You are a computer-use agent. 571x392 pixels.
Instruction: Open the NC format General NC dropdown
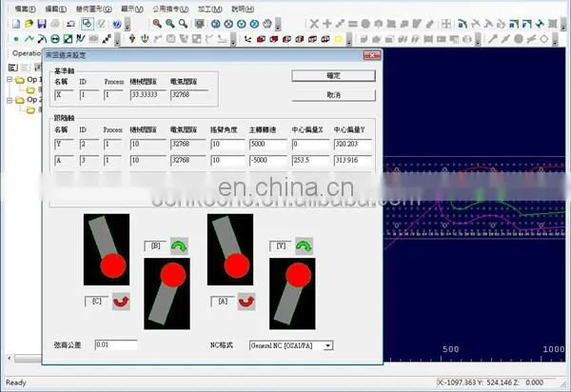pyautogui.click(x=328, y=345)
